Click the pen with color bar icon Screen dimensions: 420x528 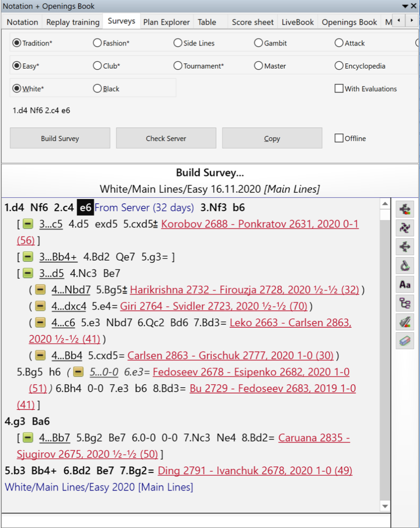pos(405,322)
